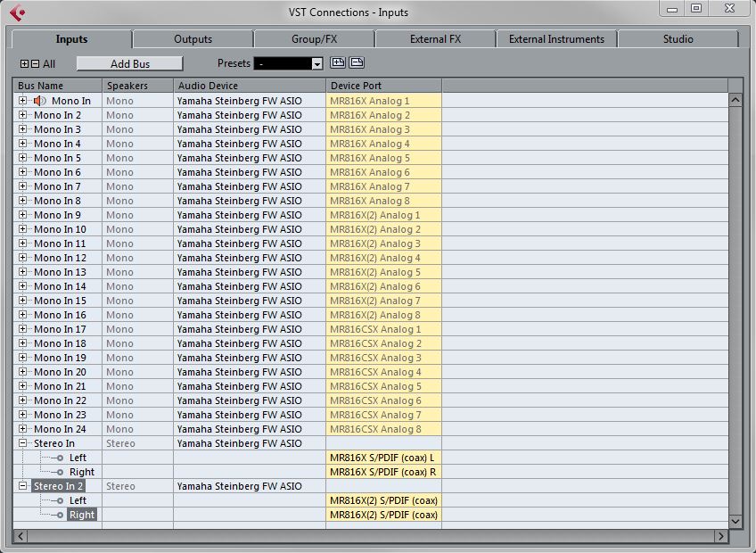Switch to the Studio tab

[678, 39]
